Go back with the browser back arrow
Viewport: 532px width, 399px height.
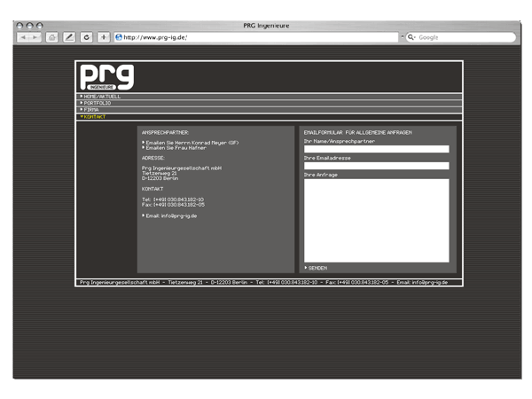coord(23,37)
